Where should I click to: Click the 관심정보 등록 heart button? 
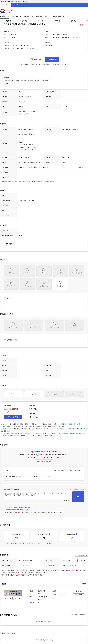36,59
